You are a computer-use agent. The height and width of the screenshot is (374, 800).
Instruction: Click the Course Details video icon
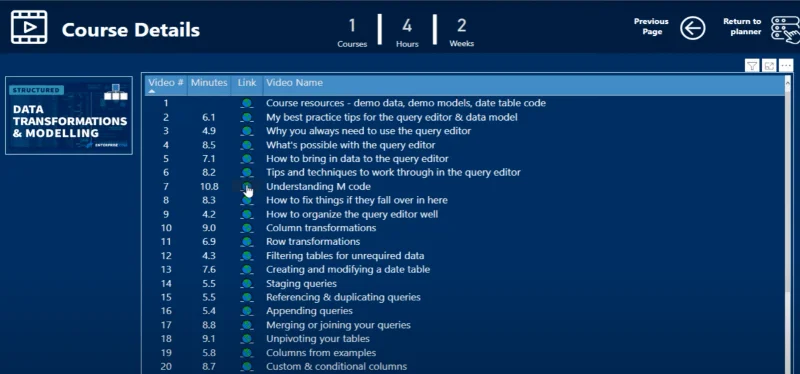point(29,27)
